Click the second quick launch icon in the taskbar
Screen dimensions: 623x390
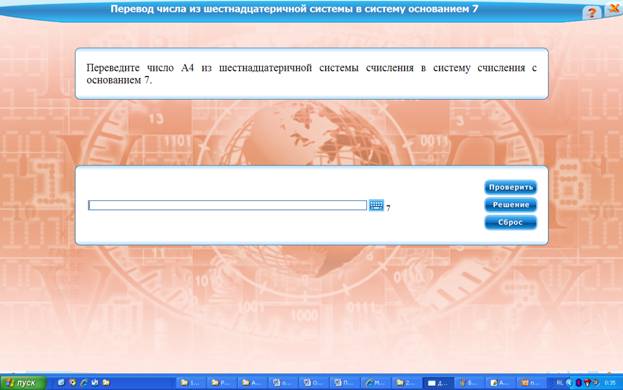pyautogui.click(x=73, y=382)
